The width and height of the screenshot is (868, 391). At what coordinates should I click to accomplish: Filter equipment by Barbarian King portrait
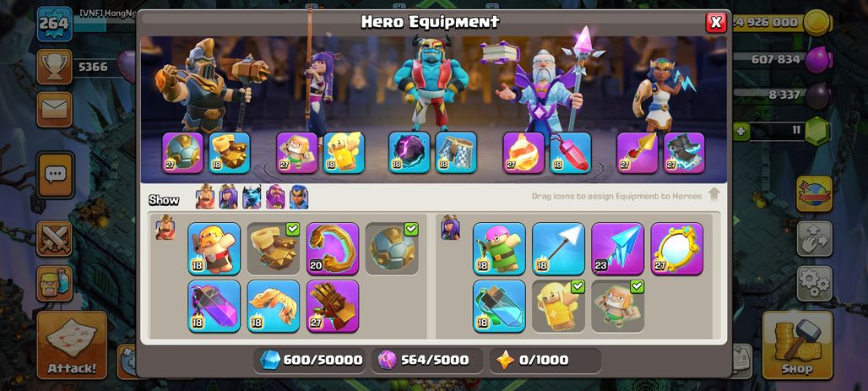(x=205, y=197)
